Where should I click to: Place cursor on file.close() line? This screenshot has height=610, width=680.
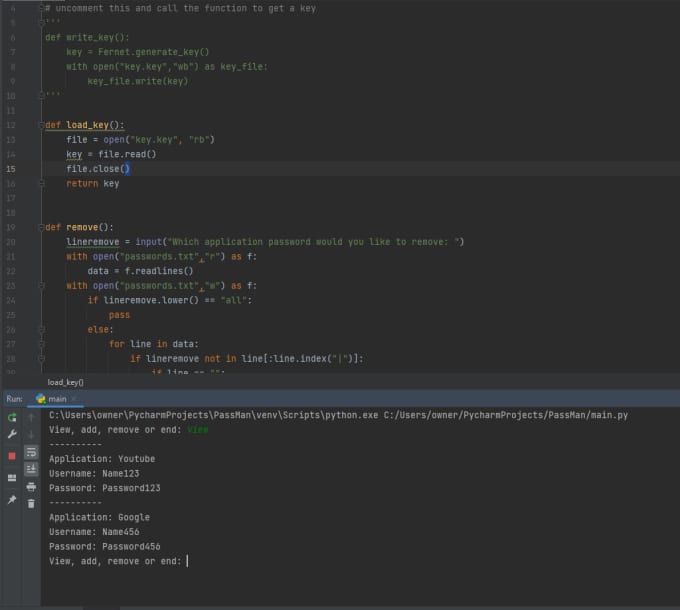98,169
